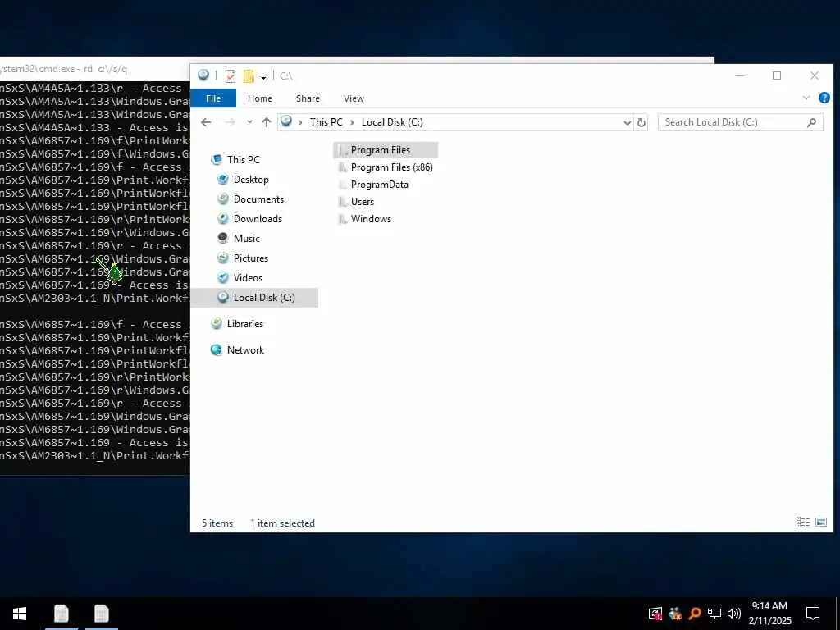Close the Explorer window

point(815,75)
